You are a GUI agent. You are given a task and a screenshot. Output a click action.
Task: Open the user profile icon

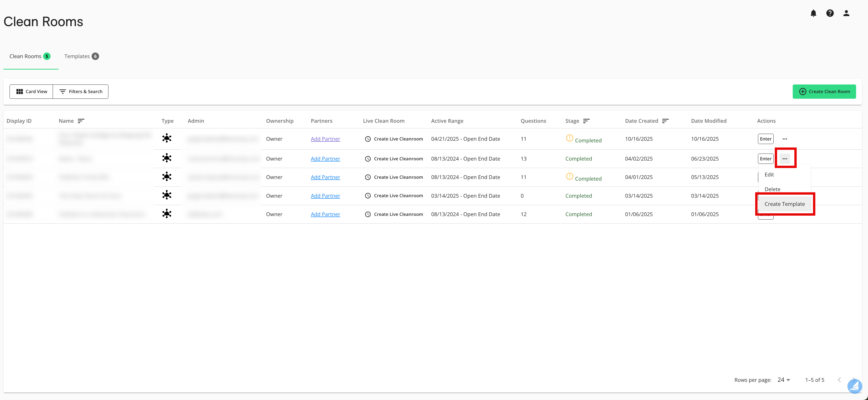[846, 13]
